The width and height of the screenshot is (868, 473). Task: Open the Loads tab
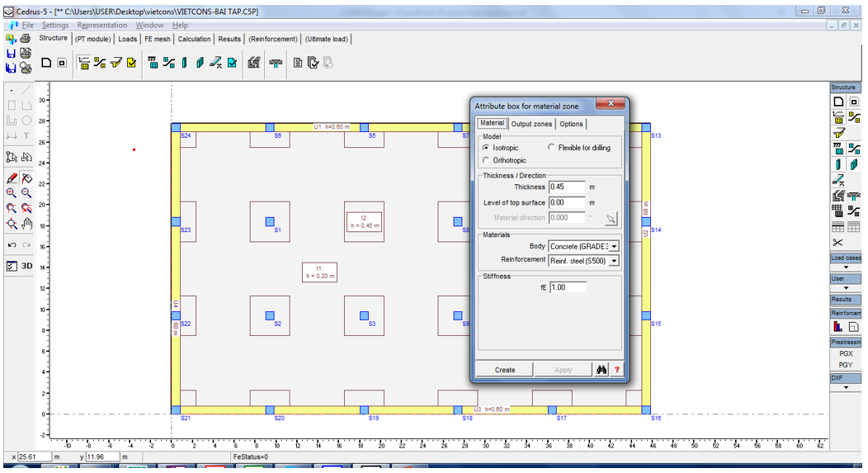point(127,39)
